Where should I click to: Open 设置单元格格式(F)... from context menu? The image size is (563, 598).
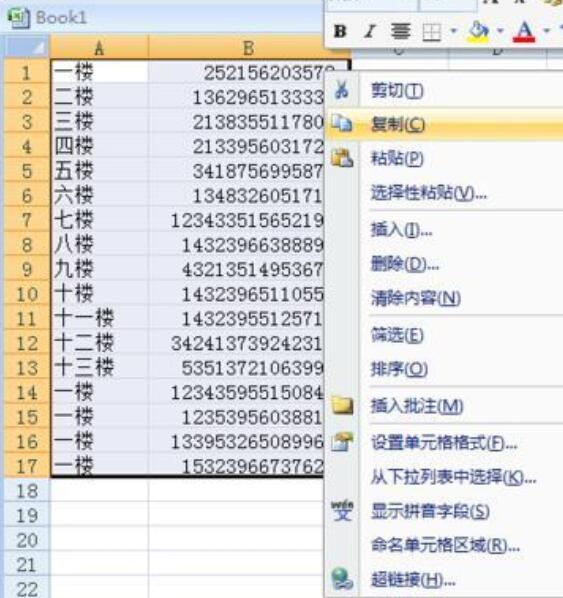tap(444, 442)
